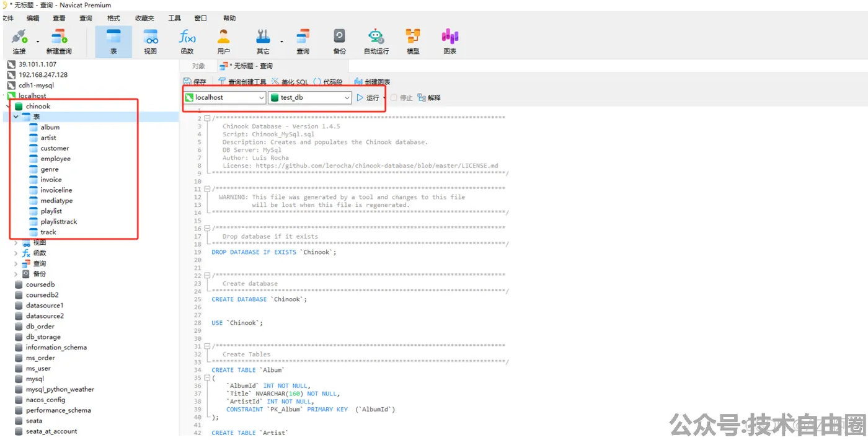Select the cdh1-mysql connection
The width and height of the screenshot is (868, 440).
(x=36, y=86)
